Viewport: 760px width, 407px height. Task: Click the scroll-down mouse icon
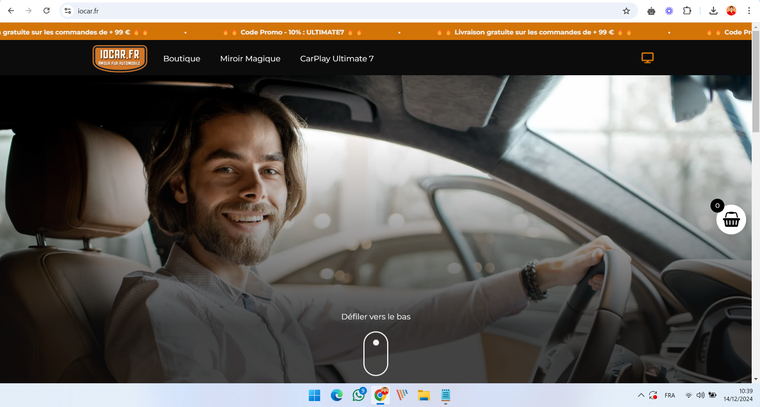point(376,353)
